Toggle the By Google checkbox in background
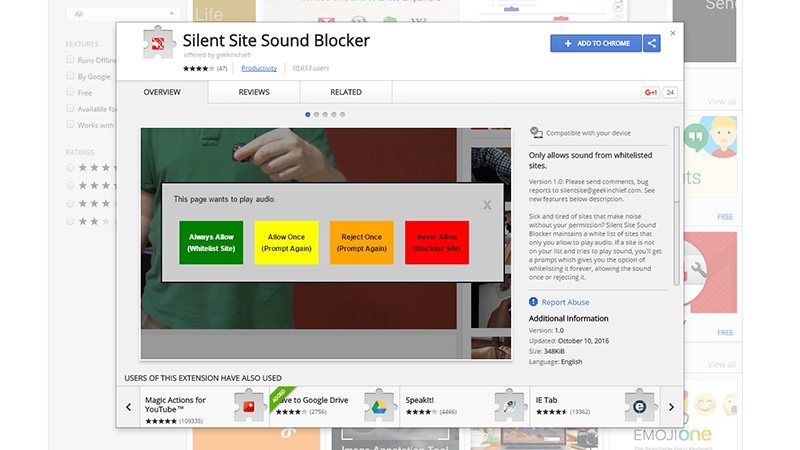800x450 pixels. 70,76
